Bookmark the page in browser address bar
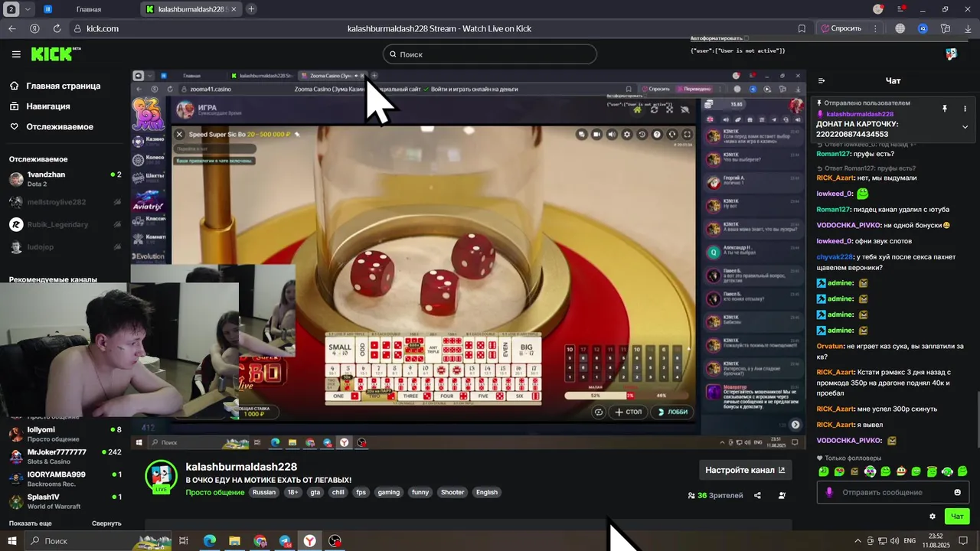The width and height of the screenshot is (980, 551). [802, 28]
